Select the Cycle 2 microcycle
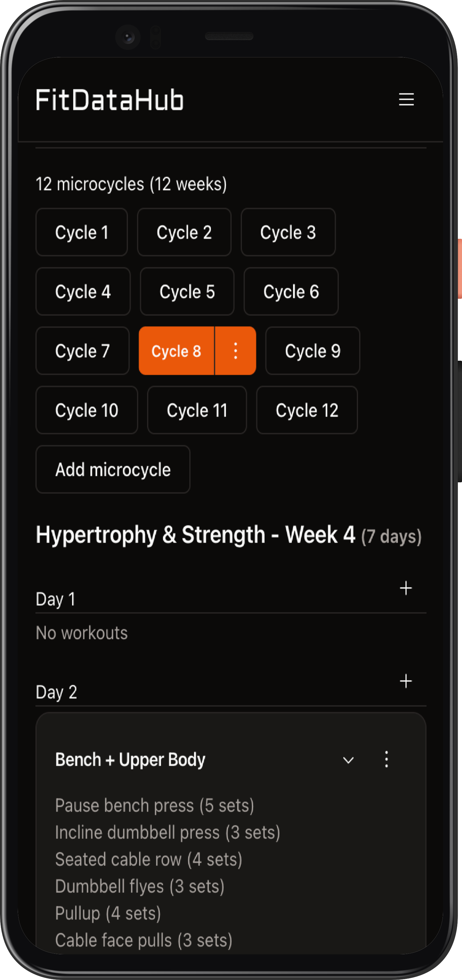 tap(184, 232)
